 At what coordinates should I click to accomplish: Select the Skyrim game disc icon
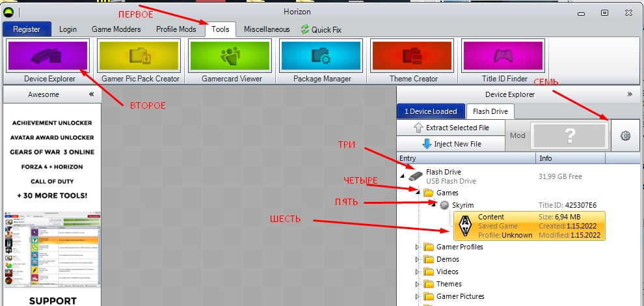pos(444,205)
